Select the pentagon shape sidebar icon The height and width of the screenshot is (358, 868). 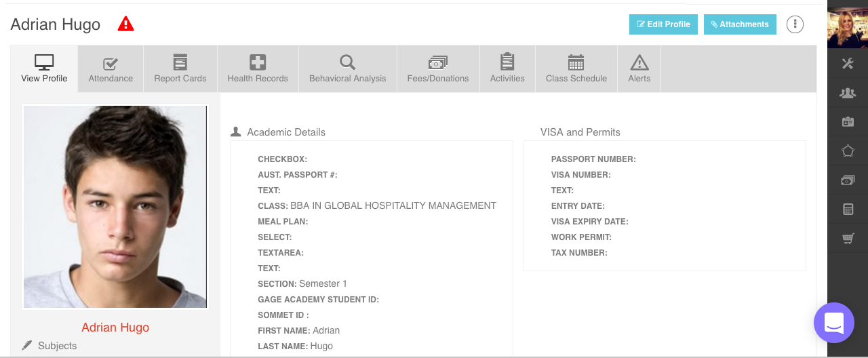848,151
